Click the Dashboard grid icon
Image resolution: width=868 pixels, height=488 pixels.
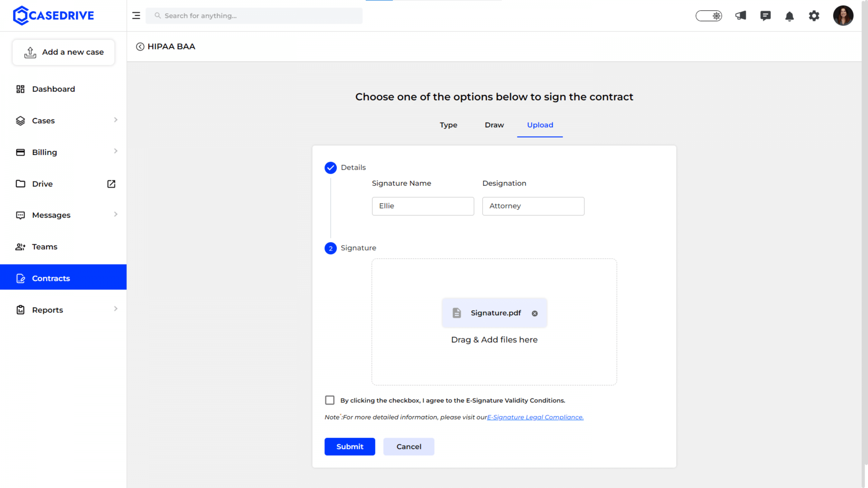pyautogui.click(x=20, y=89)
